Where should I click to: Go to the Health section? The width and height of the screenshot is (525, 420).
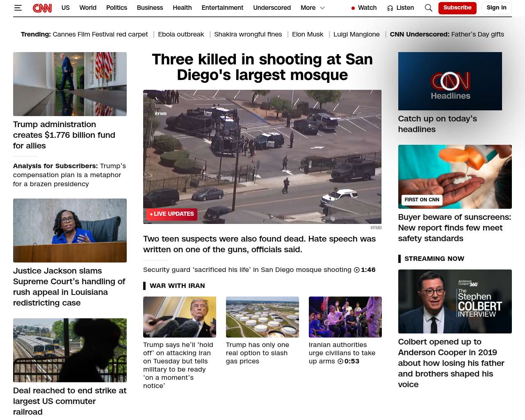click(182, 8)
